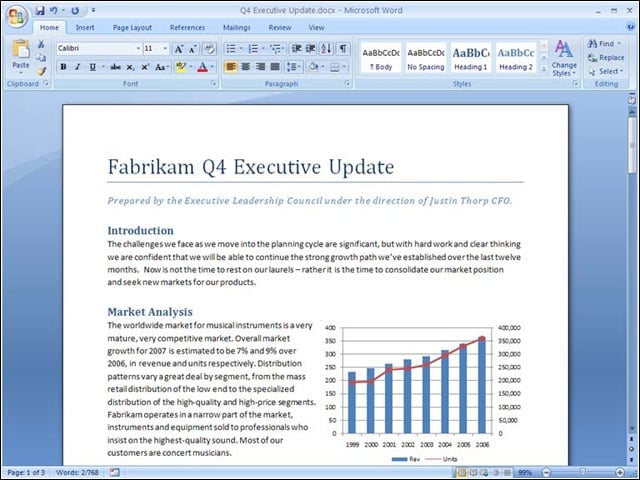640x480 pixels.
Task: Justify paragraph text
Action: click(275, 67)
